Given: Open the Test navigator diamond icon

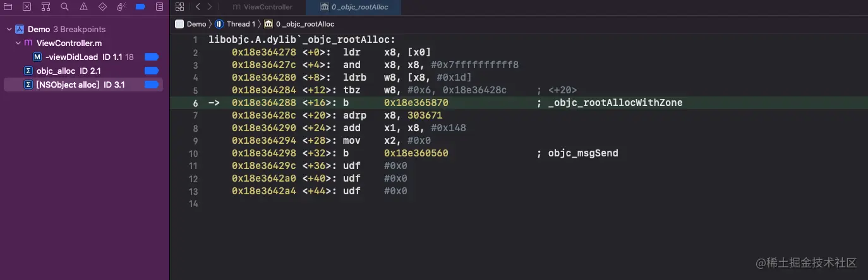Looking at the screenshot, I should [x=103, y=7].
